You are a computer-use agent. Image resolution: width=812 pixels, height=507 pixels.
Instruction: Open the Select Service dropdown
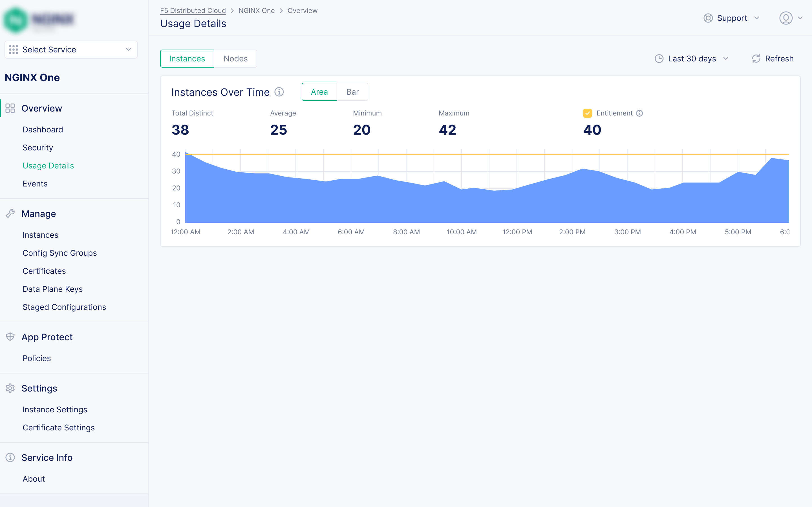tap(71, 50)
